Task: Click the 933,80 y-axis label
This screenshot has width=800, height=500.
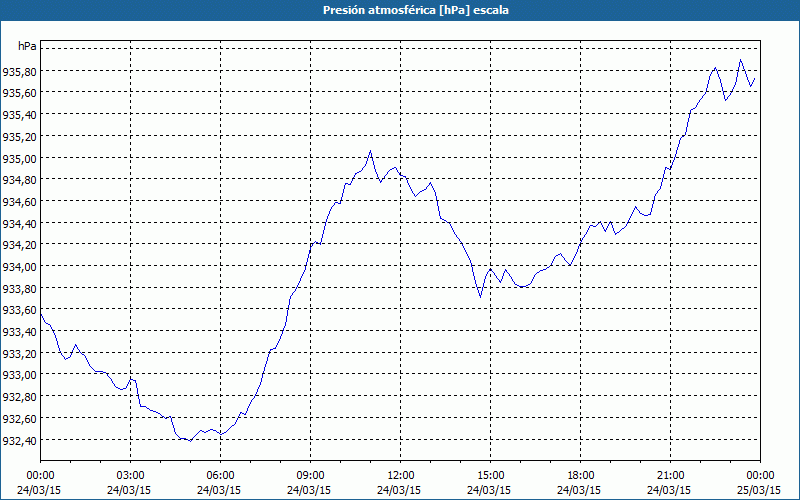Action: click(x=19, y=288)
